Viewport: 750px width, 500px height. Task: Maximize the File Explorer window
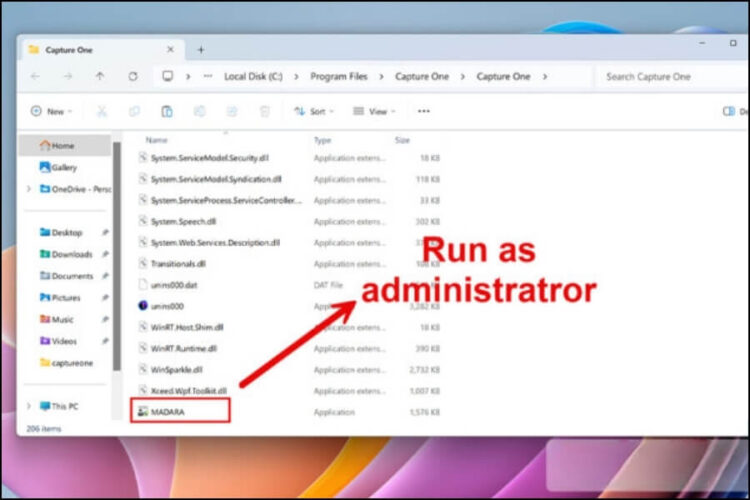[x=733, y=43]
